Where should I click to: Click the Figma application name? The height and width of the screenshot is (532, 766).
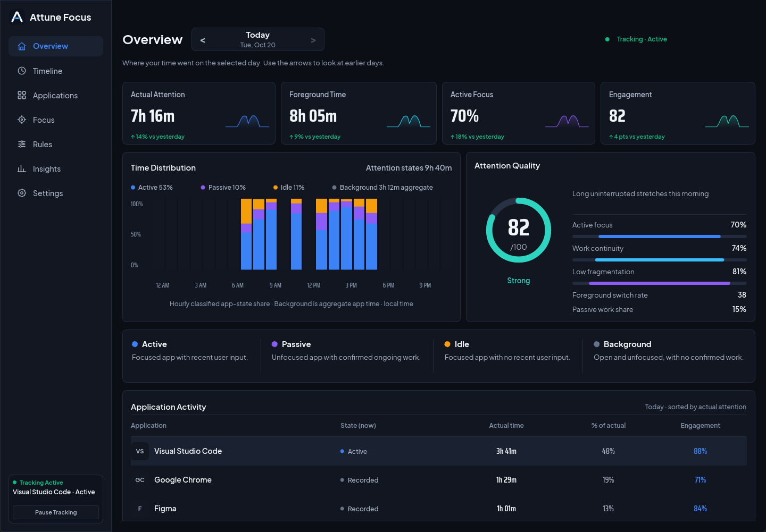tap(165, 509)
